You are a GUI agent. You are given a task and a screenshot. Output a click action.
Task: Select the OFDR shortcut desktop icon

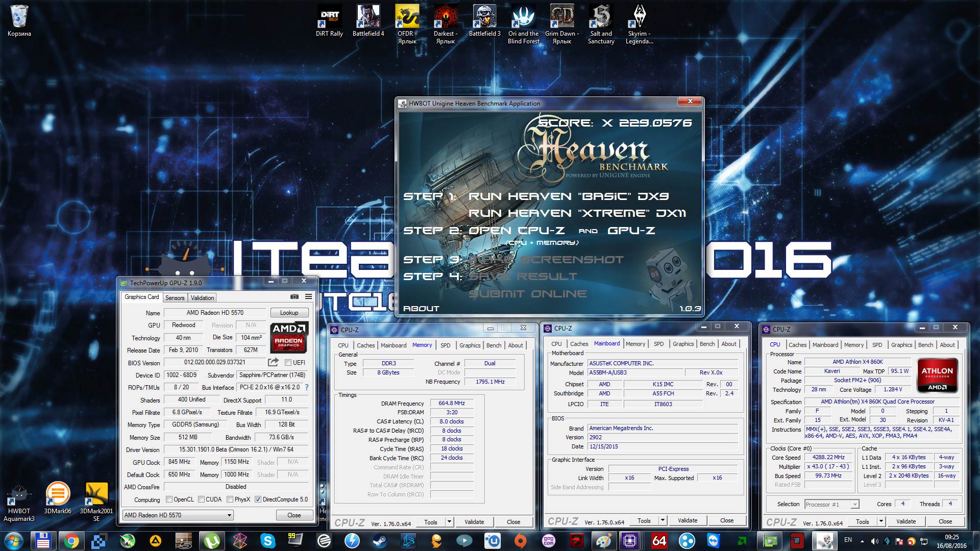[x=407, y=24]
